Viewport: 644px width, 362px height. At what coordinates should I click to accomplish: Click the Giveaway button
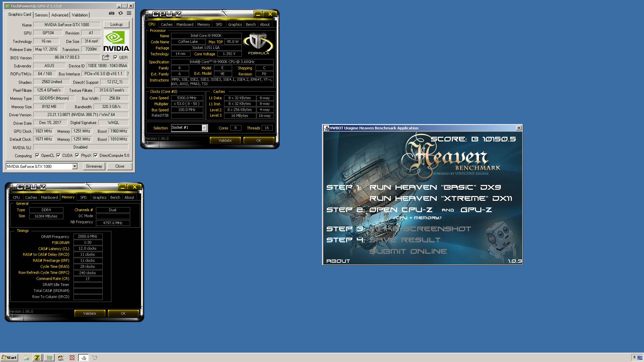[x=94, y=166]
